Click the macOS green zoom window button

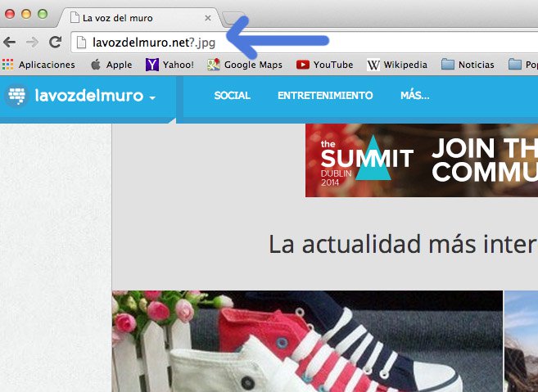(x=43, y=14)
